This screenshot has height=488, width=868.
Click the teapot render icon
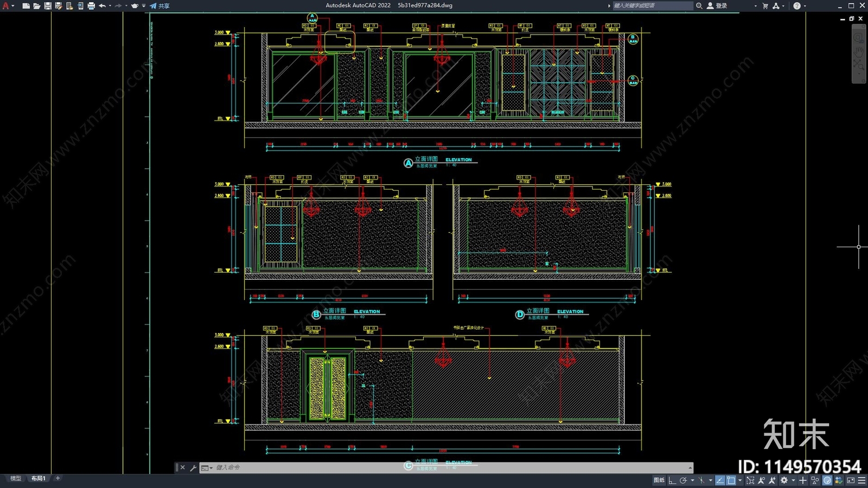(135, 5)
